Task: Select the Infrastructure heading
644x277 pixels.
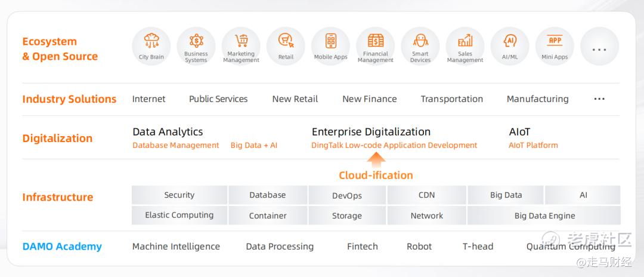Action: click(x=57, y=197)
